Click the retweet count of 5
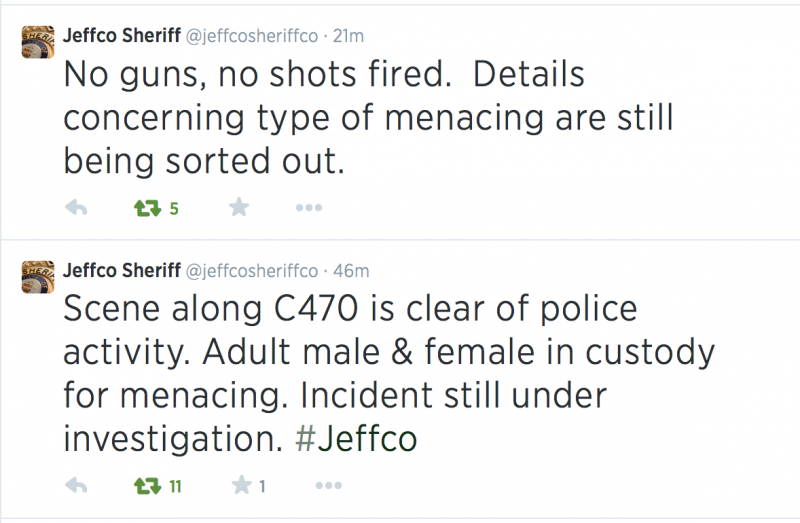This screenshot has height=523, width=800. tap(173, 209)
